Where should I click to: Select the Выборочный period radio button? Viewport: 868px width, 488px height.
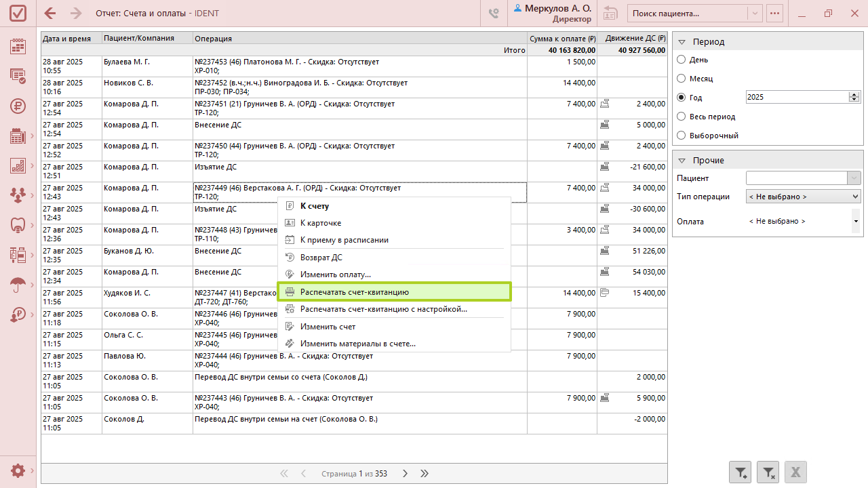[x=682, y=136]
